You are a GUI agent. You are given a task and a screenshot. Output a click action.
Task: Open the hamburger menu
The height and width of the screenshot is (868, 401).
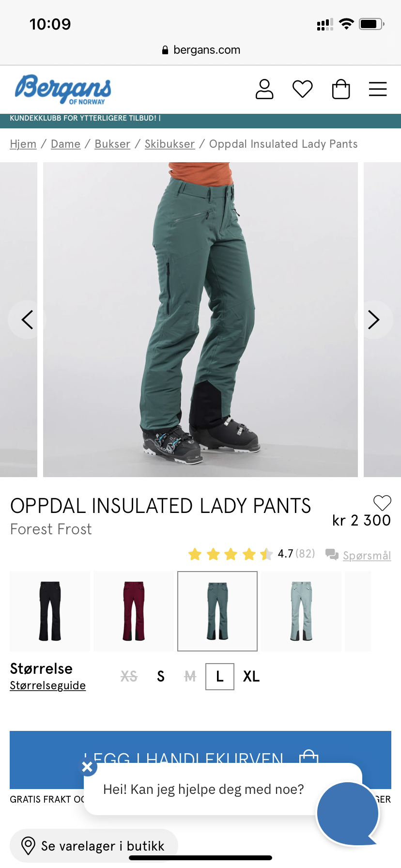click(x=378, y=89)
